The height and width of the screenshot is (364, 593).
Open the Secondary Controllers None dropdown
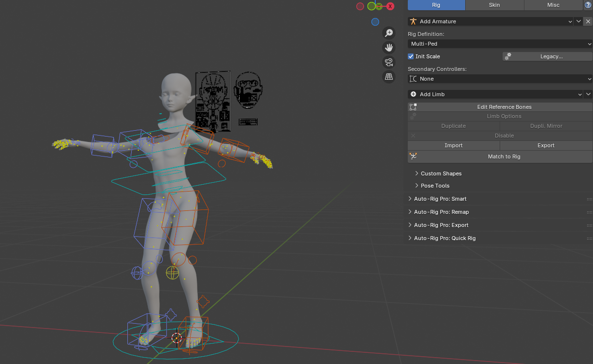pos(500,79)
